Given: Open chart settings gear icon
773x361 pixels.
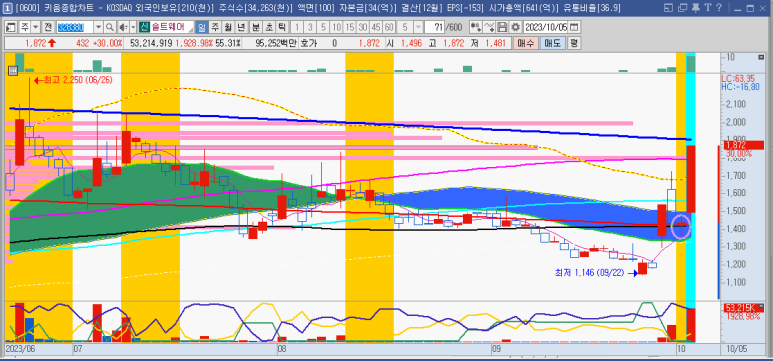Looking at the screenshot, I should point(515,27).
